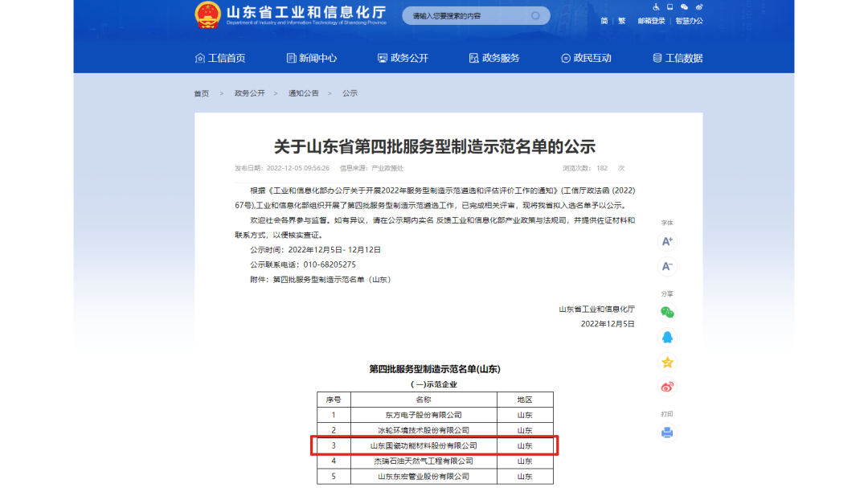The width and height of the screenshot is (868, 488).
Task: Click the article title 关于山东省第四批服务型制造示范名单的公示
Action: pos(435,147)
